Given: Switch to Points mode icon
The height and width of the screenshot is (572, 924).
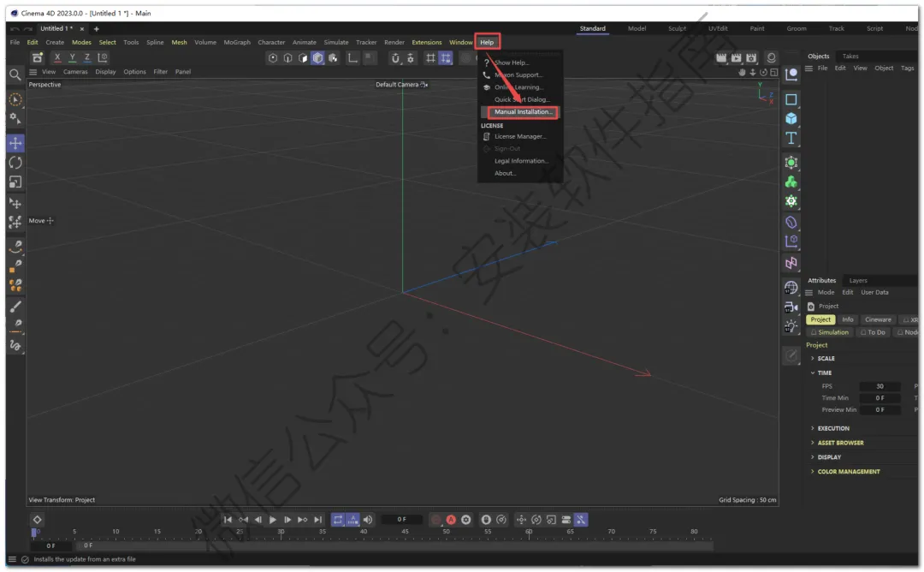Looking at the screenshot, I should [x=273, y=57].
